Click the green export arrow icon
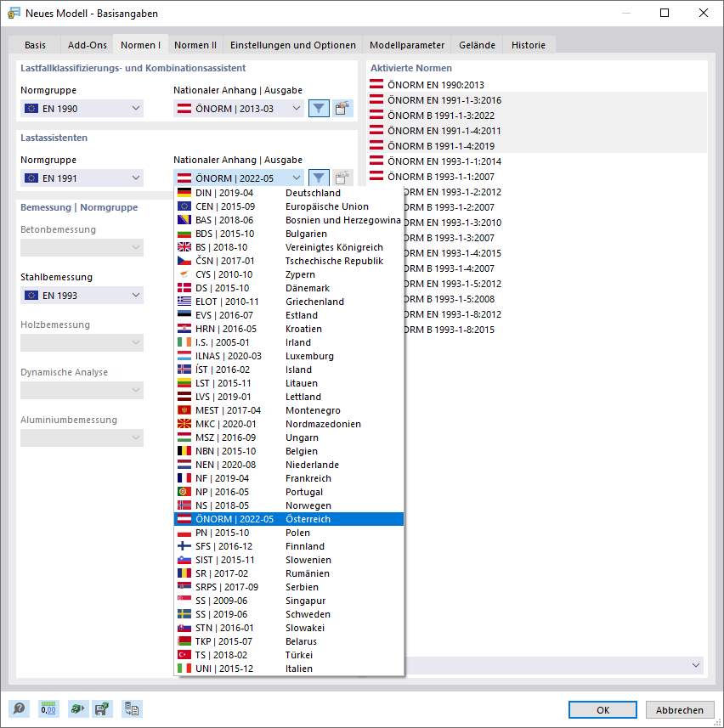Viewport: 724px width, 728px height. [x=76, y=708]
